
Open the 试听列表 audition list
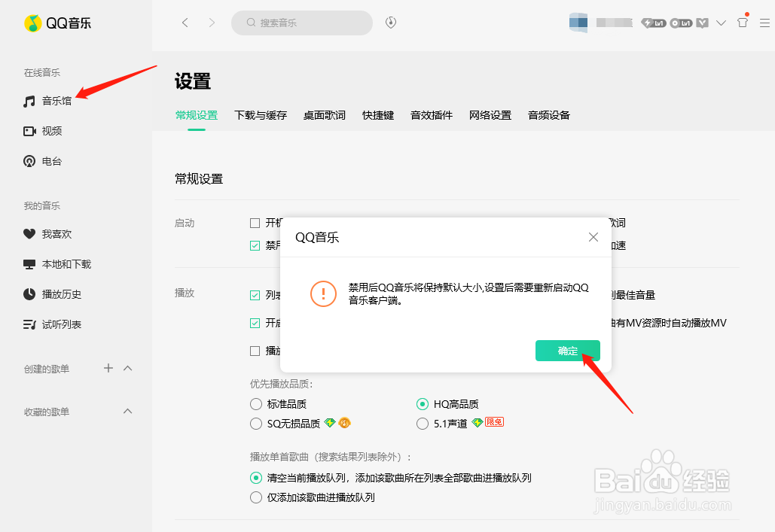[x=59, y=324]
